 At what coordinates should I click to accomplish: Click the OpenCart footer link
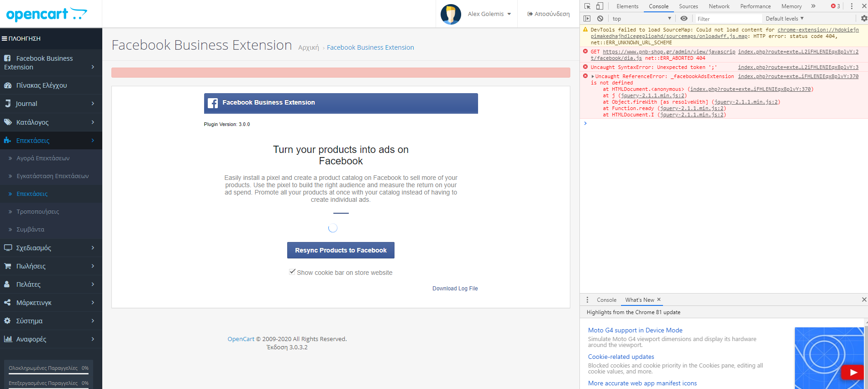click(241, 339)
